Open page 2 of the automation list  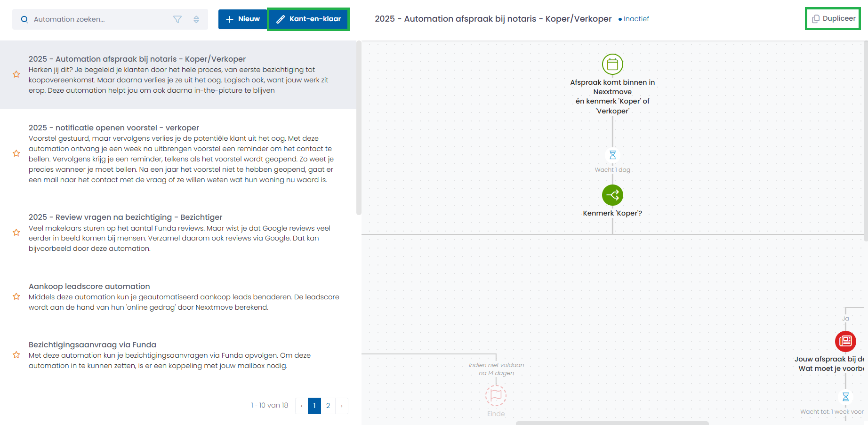[328, 406]
